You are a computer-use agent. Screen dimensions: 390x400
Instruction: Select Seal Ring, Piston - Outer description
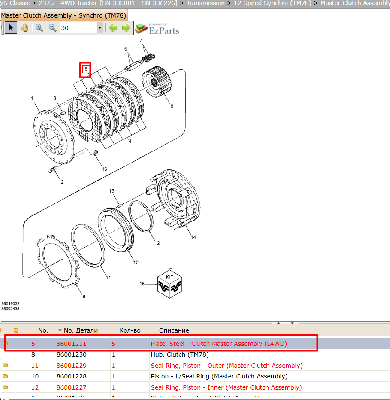[226, 366]
